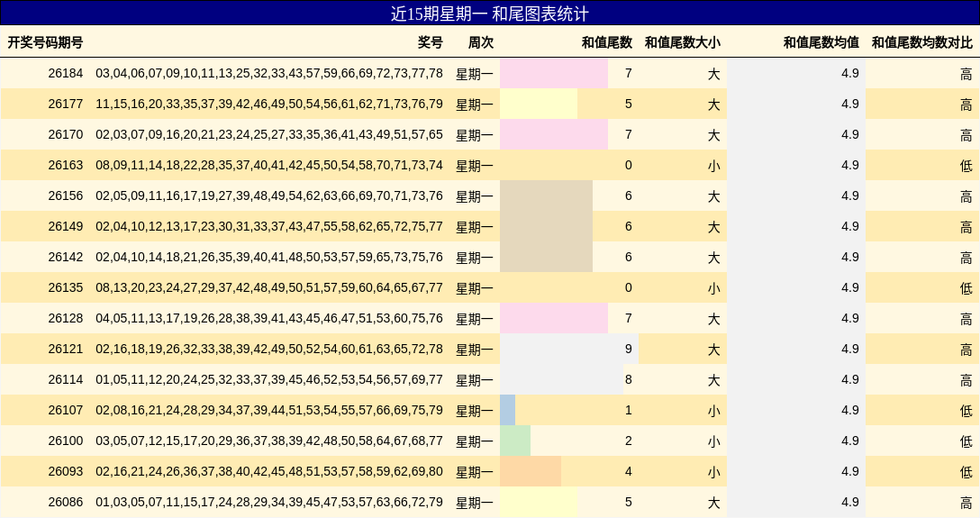Click winning numbers starting 08,13,20,23 for 26135
The image size is (980, 518).
point(269,287)
